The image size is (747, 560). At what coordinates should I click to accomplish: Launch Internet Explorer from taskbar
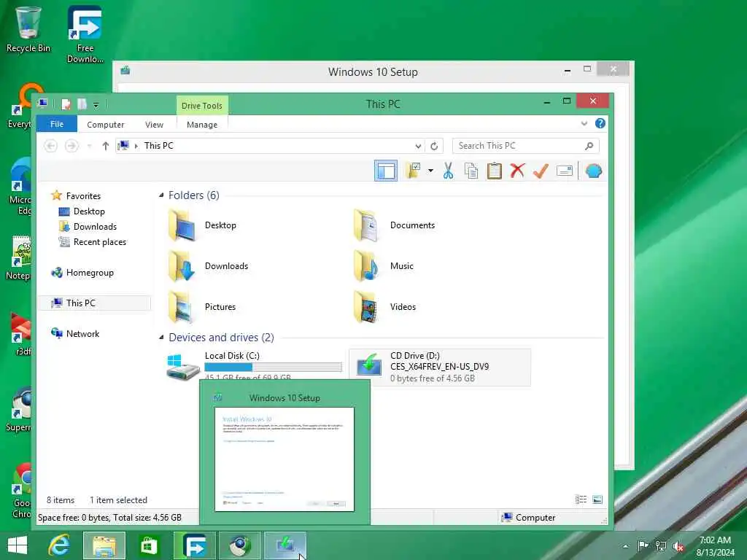click(60, 545)
